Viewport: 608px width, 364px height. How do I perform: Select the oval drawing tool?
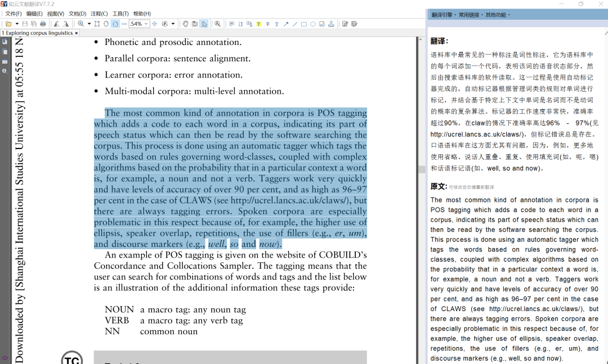tap(313, 24)
